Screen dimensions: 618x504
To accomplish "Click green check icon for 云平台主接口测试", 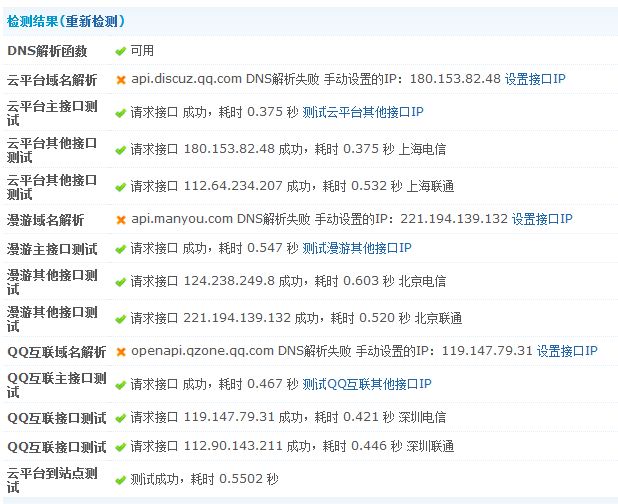I will point(120,113).
